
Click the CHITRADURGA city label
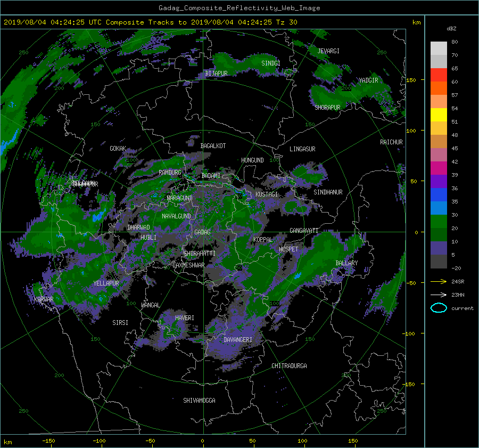tap(290, 366)
